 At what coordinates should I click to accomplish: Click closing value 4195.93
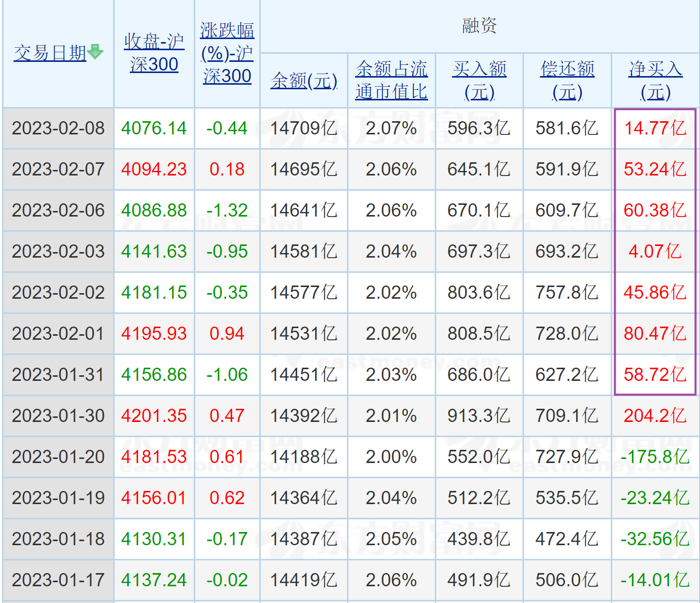154,334
